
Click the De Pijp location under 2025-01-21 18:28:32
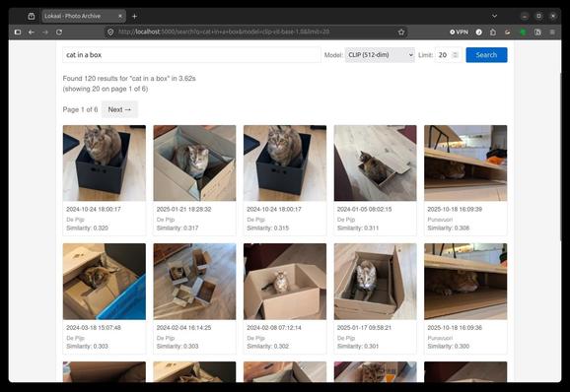pyautogui.click(x=166, y=220)
